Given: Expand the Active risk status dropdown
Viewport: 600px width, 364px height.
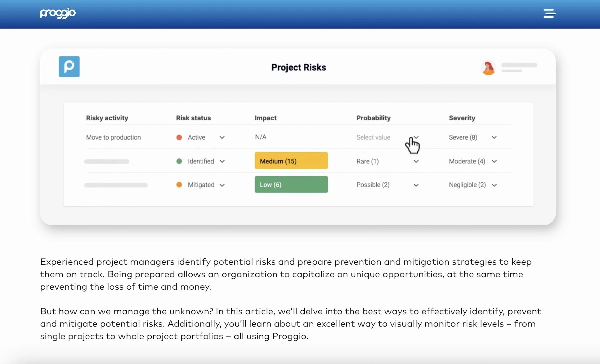Looking at the screenshot, I should pyautogui.click(x=222, y=137).
